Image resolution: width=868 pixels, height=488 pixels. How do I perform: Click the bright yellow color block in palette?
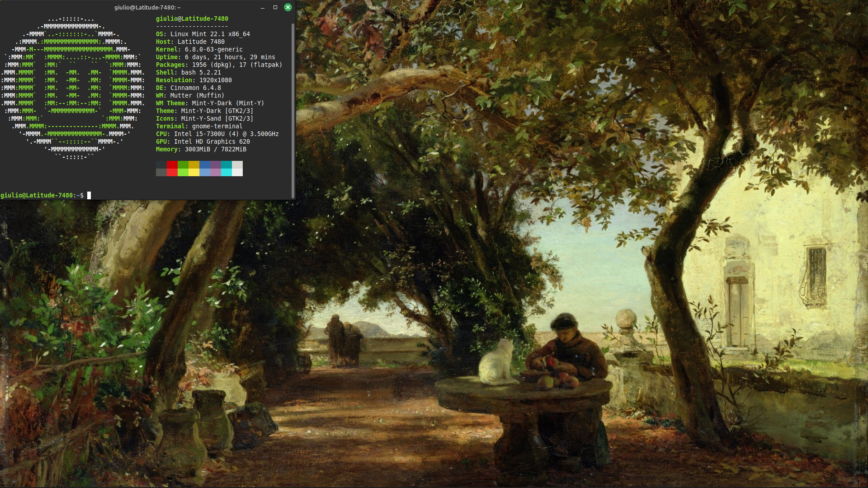pyautogui.click(x=194, y=172)
